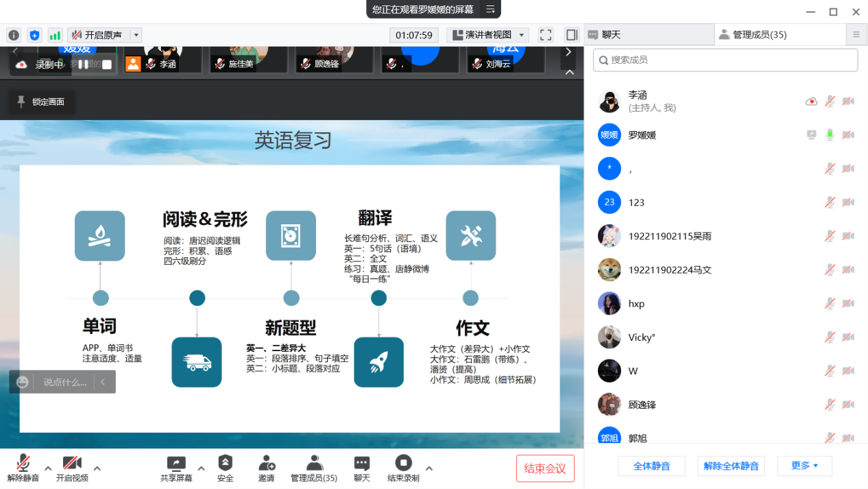This screenshot has height=489, width=868.
Task: Click the 搜索成员 search field
Action: (725, 60)
